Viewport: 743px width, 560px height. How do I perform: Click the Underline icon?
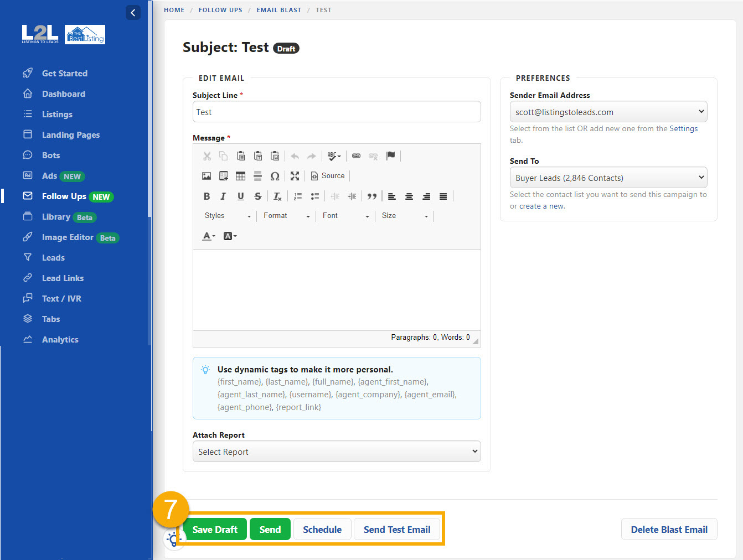pos(240,196)
